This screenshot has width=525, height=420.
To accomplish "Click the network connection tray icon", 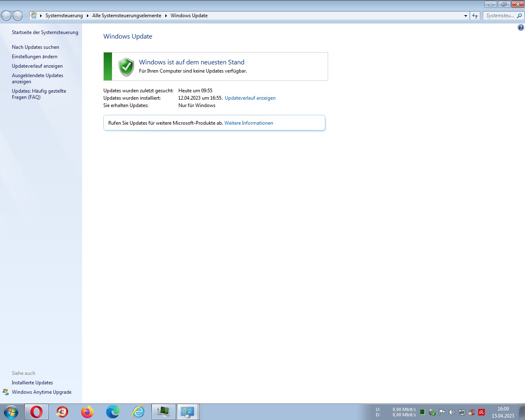I will click(461, 412).
